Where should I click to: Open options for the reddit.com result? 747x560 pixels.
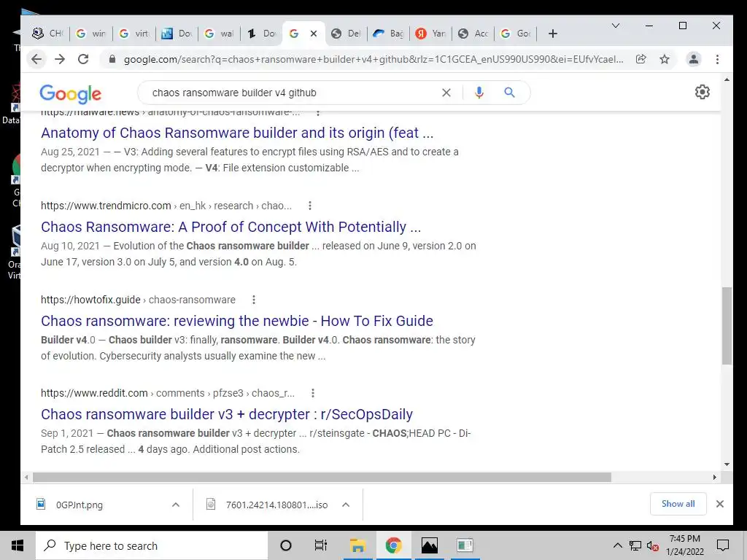[313, 393]
